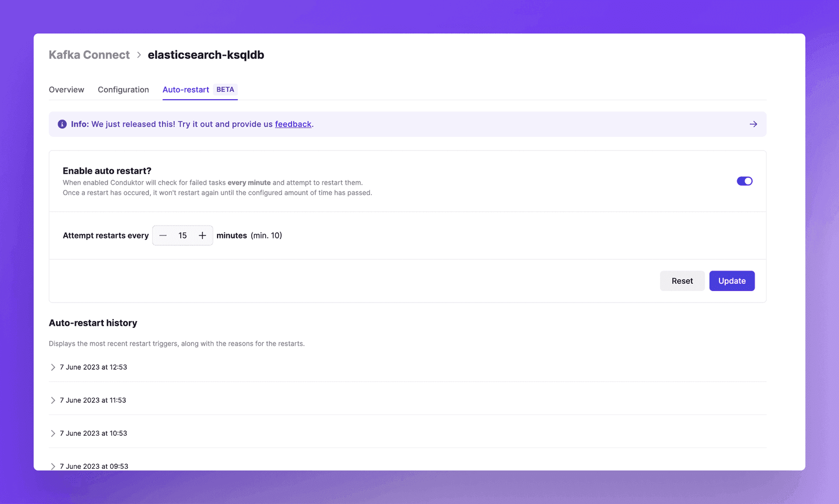This screenshot has height=504, width=839.
Task: Click the info icon in the banner
Action: pyautogui.click(x=62, y=124)
